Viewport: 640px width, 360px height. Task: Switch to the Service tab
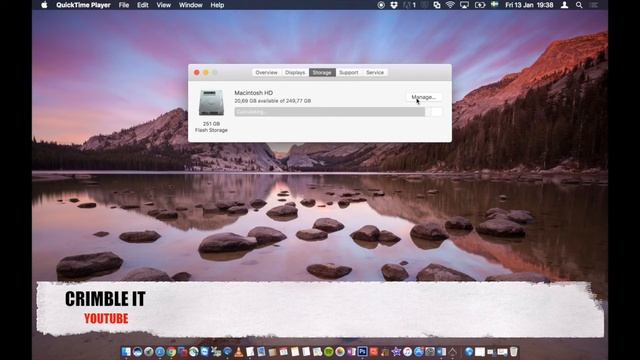click(375, 72)
